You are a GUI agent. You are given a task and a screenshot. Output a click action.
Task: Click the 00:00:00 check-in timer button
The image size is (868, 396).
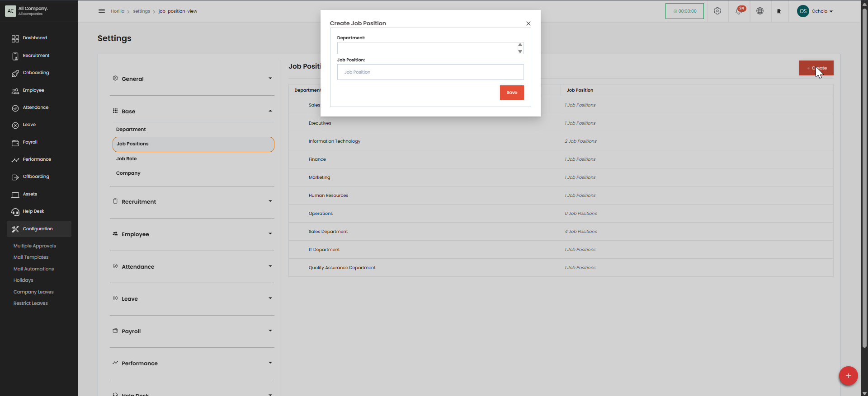click(684, 11)
